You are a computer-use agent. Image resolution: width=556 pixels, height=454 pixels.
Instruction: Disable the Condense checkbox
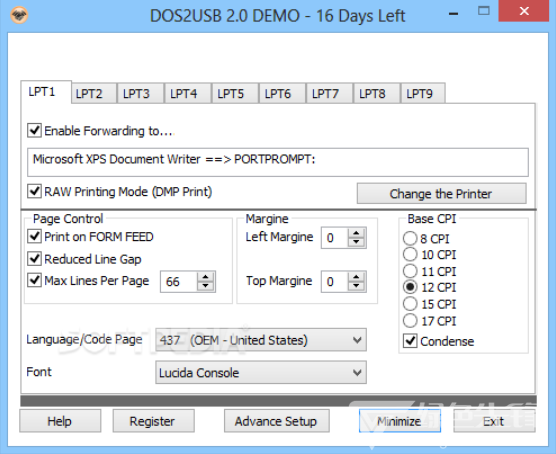coord(410,341)
